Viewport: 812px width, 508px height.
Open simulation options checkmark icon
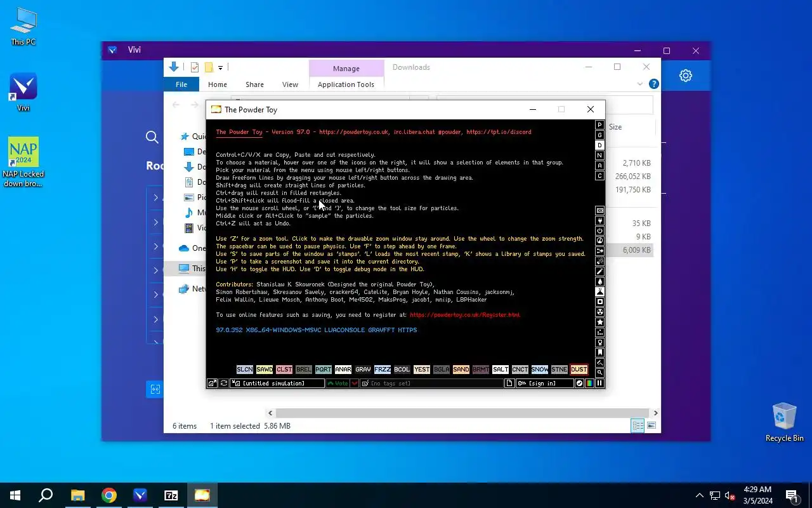(579, 384)
